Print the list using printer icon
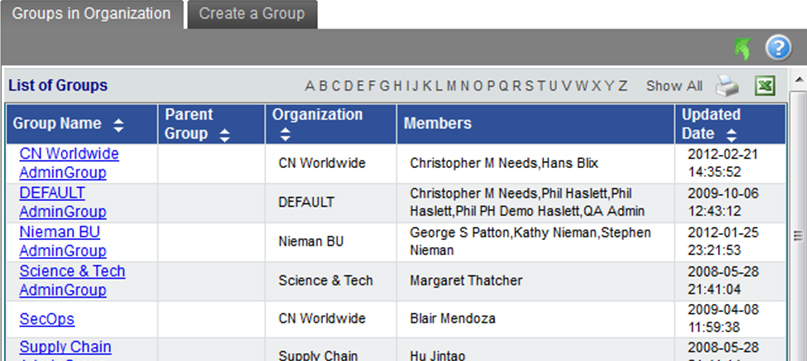Viewport: 807px width, 361px height. [x=727, y=86]
